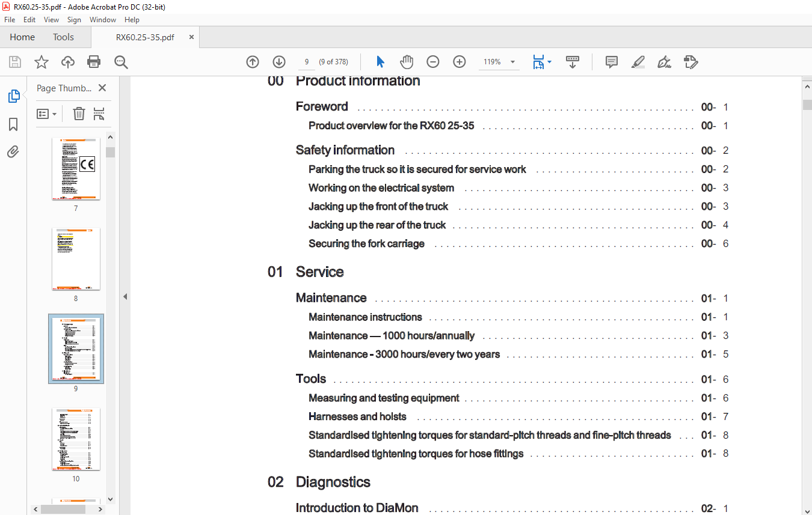Viewport: 812px width, 515px height.
Task: Print the document with printer icon
Action: [94, 62]
